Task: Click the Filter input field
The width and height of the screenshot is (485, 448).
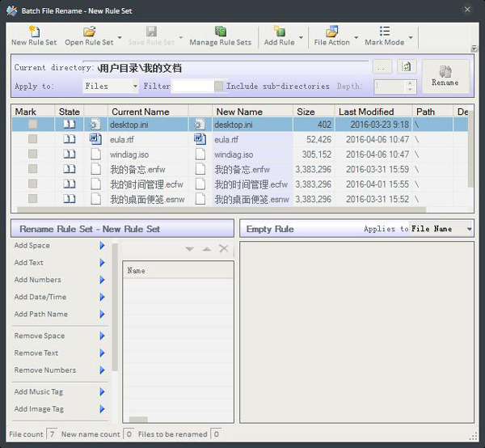Action: pyautogui.click(x=192, y=86)
